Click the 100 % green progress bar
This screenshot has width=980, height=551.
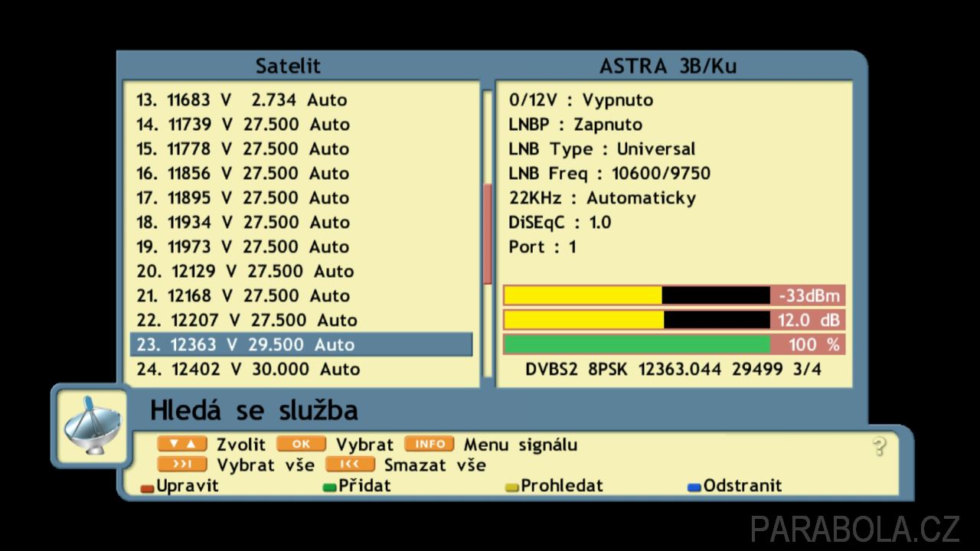(x=674, y=344)
